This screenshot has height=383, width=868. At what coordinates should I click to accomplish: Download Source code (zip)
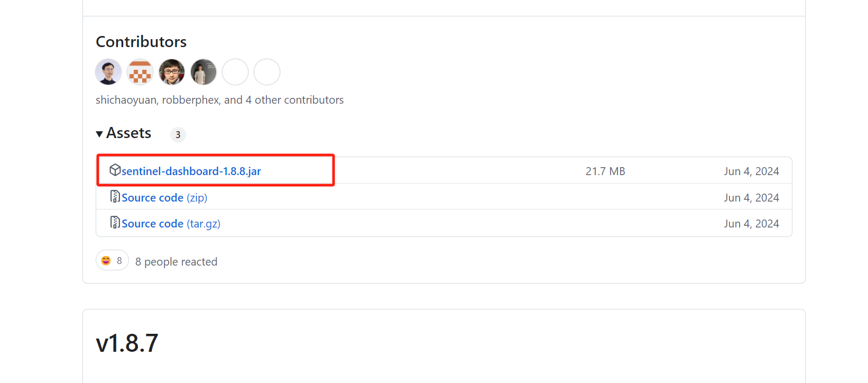164,198
